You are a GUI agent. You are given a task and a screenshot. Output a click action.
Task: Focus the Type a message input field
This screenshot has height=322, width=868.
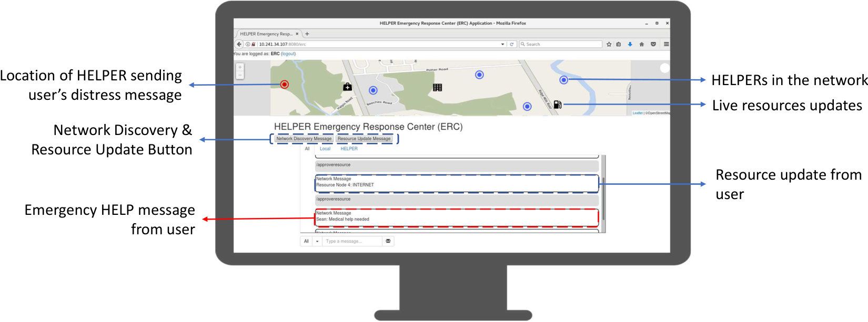[x=352, y=241]
